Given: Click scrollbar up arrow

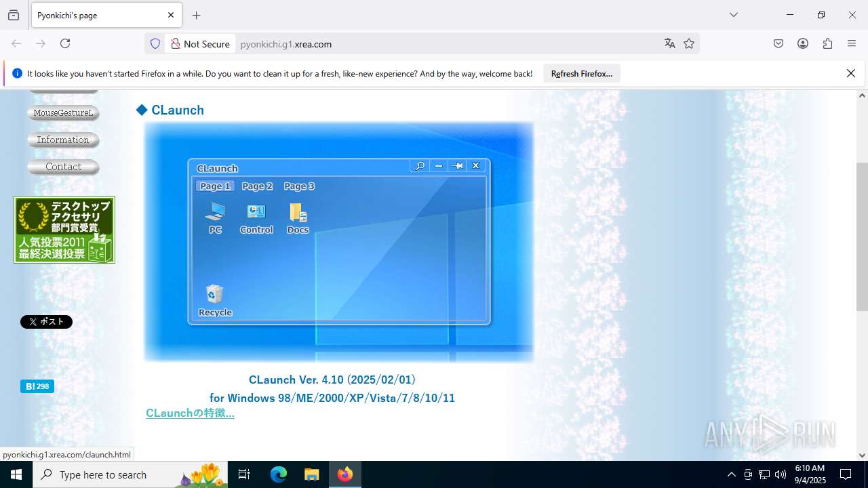Looking at the screenshot, I should click(863, 96).
